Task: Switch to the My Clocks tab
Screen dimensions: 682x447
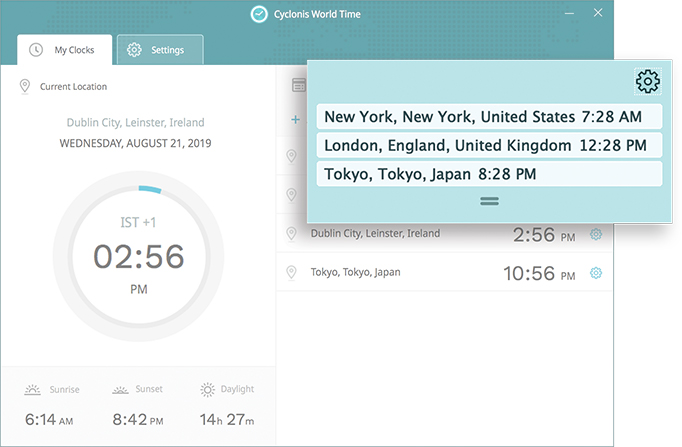Action: click(63, 50)
